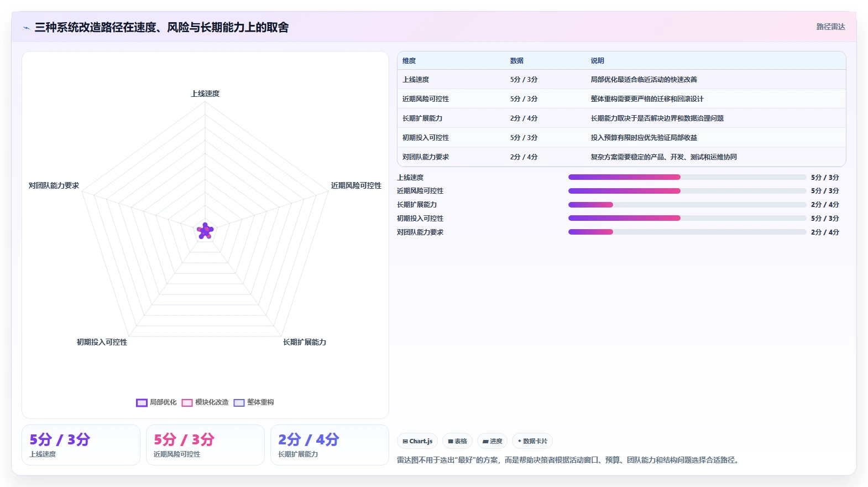The image size is (868, 487).
Task: Click the 近期风险可控性 progress bar
Action: (x=687, y=191)
